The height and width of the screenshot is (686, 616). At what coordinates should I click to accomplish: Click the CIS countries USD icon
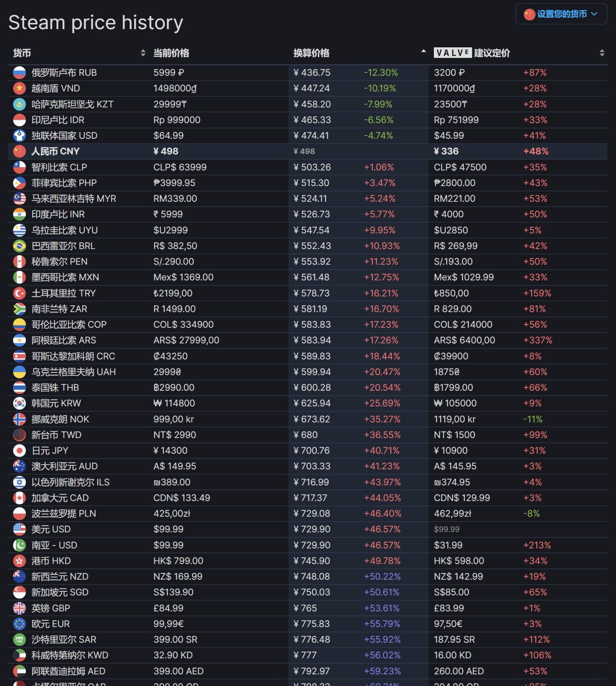pos(19,136)
